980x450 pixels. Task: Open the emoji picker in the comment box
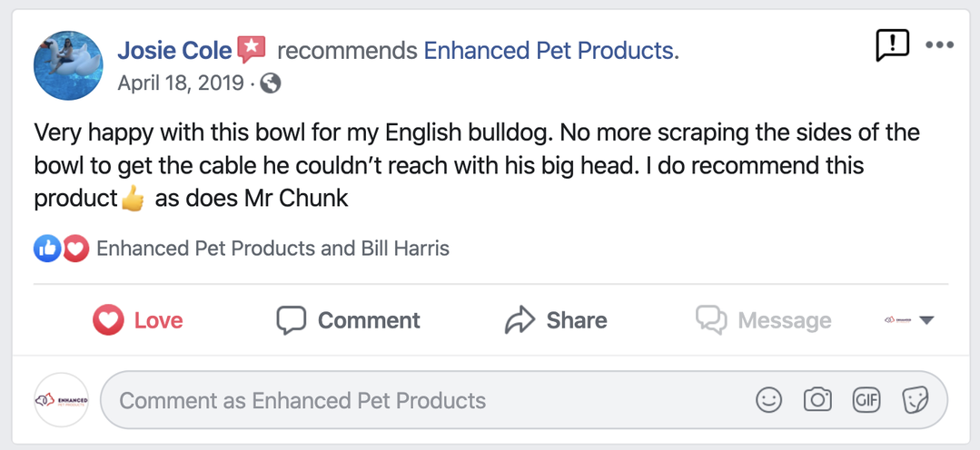click(768, 399)
